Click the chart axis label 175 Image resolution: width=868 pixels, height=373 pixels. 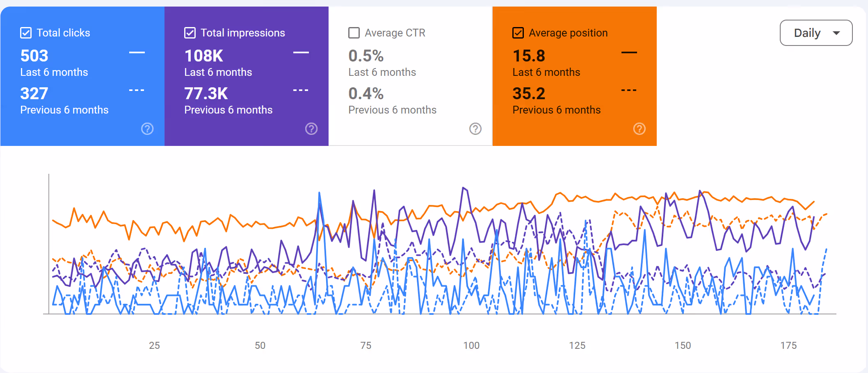click(x=788, y=346)
